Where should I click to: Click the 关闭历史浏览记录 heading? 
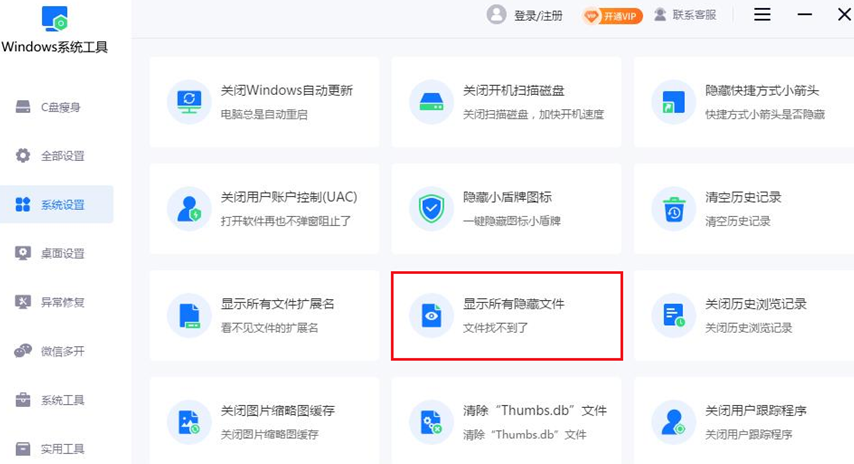(756, 304)
